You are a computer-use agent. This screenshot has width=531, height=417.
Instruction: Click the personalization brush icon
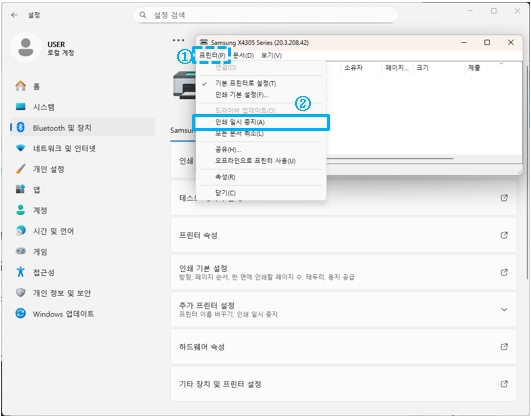pyautogui.click(x=21, y=169)
